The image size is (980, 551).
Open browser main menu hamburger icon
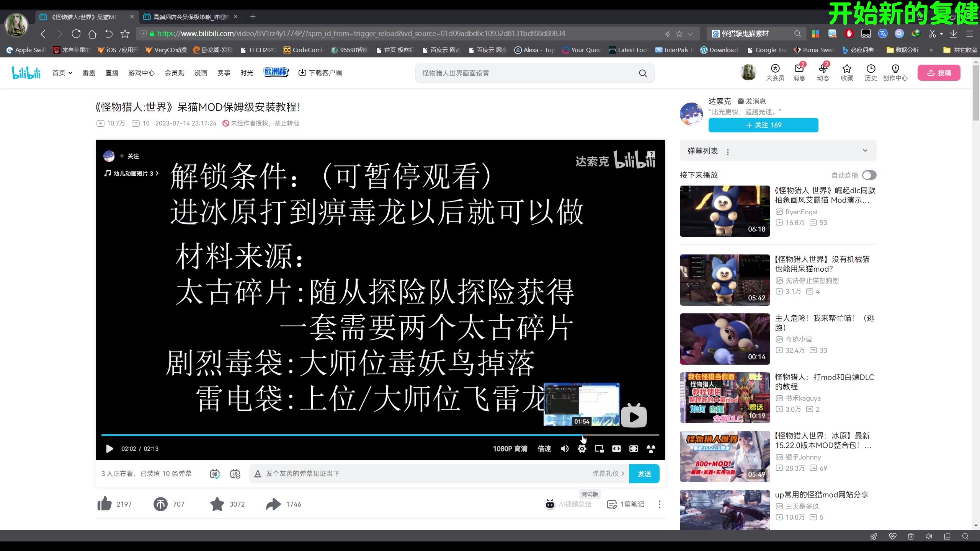[969, 34]
